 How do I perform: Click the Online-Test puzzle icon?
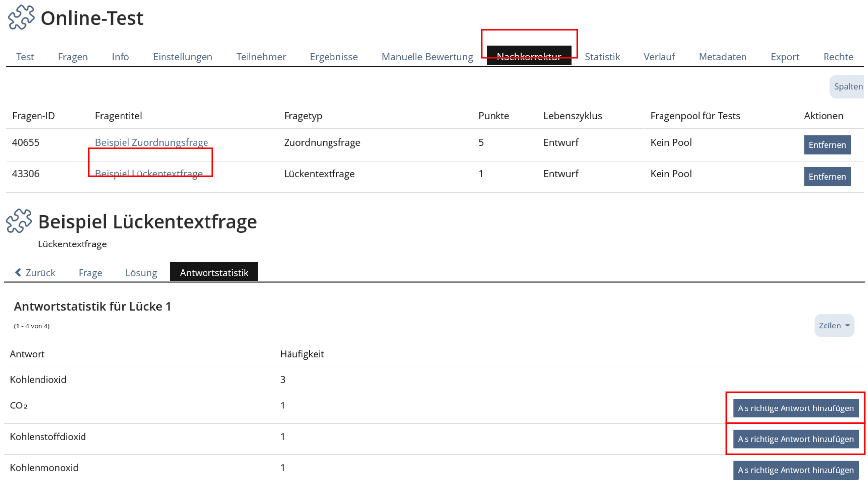tap(21, 17)
